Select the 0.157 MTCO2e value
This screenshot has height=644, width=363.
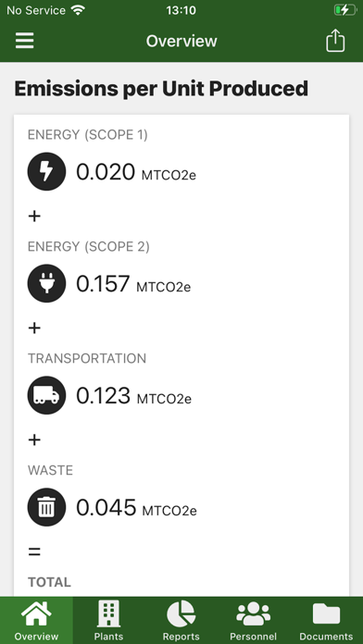click(133, 284)
